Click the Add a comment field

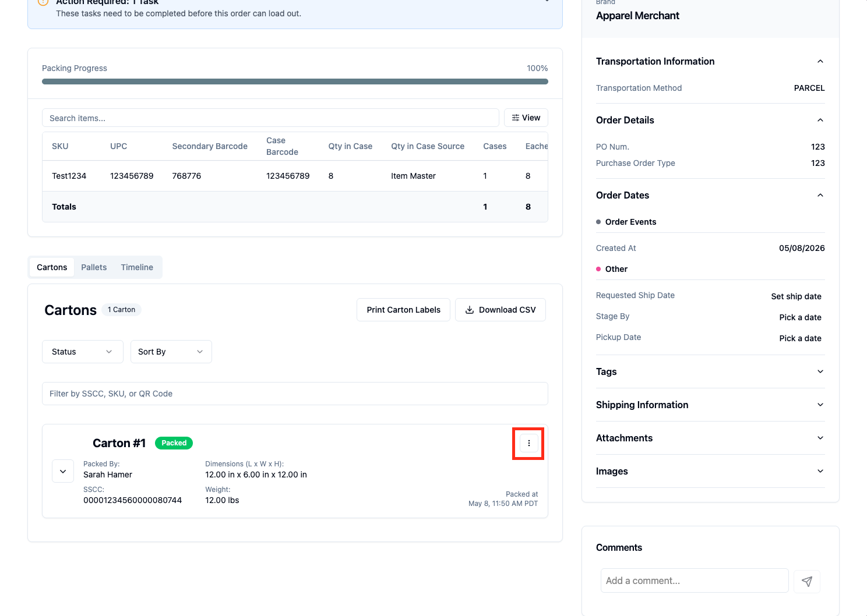pyautogui.click(x=695, y=580)
